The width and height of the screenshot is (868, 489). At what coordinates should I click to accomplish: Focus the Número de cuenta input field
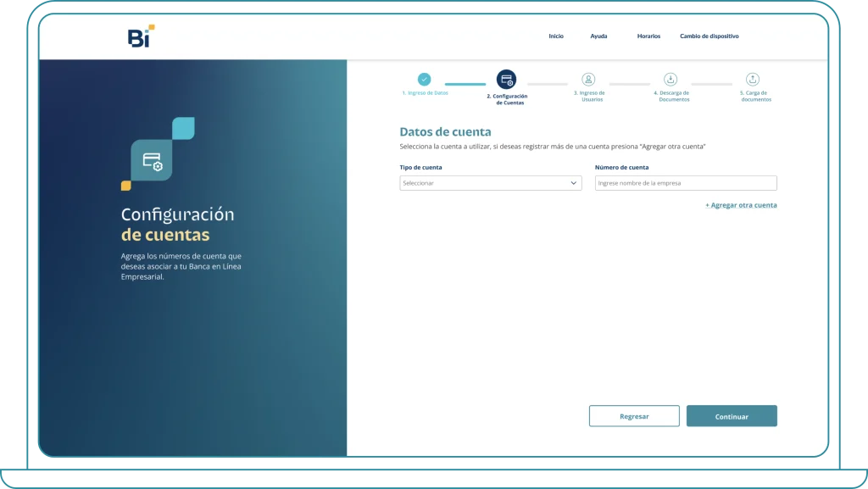(x=685, y=183)
